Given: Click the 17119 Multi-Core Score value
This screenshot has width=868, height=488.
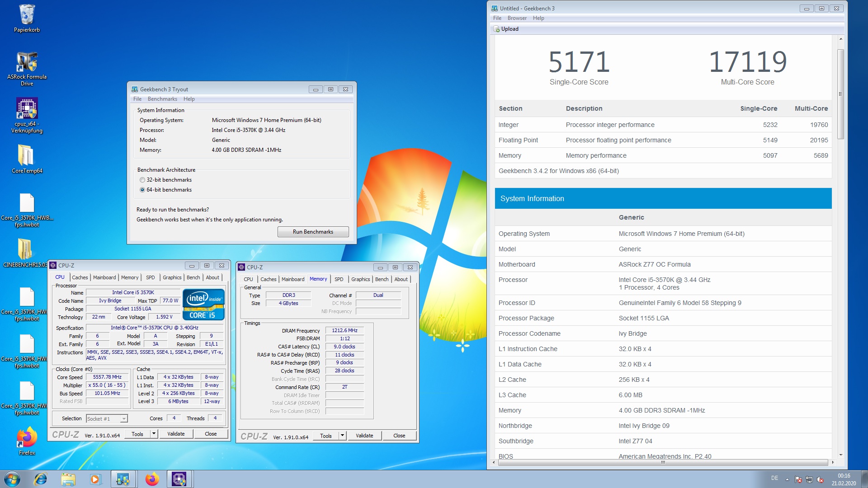Looking at the screenshot, I should point(747,62).
